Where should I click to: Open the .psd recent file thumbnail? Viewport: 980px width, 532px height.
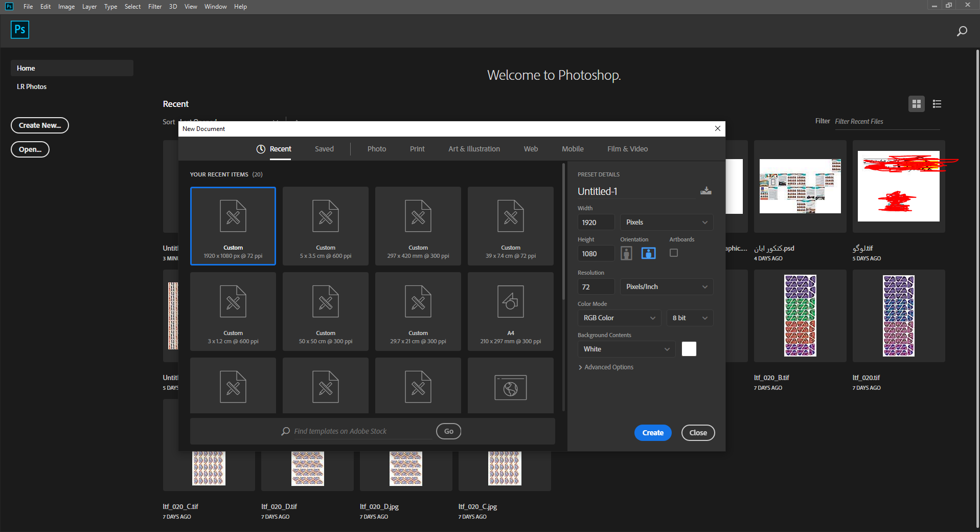click(x=800, y=186)
